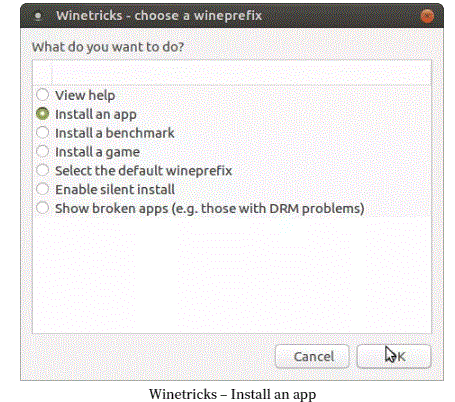Select Install a benchmark radio button

[x=42, y=132]
